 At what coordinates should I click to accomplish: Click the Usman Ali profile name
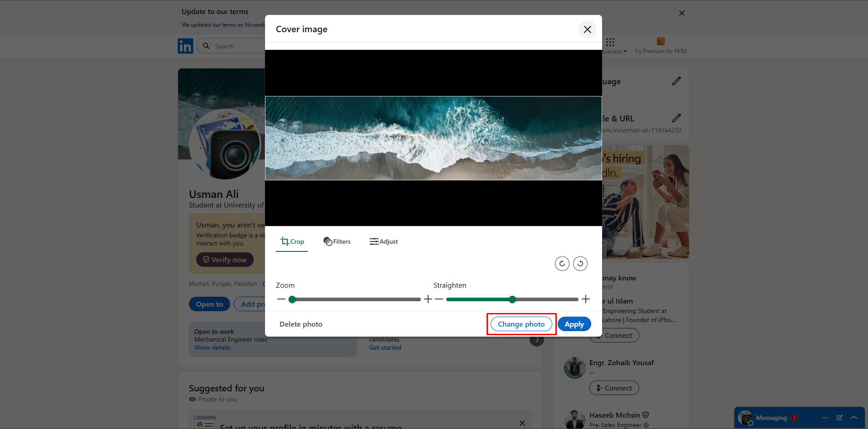[214, 194]
